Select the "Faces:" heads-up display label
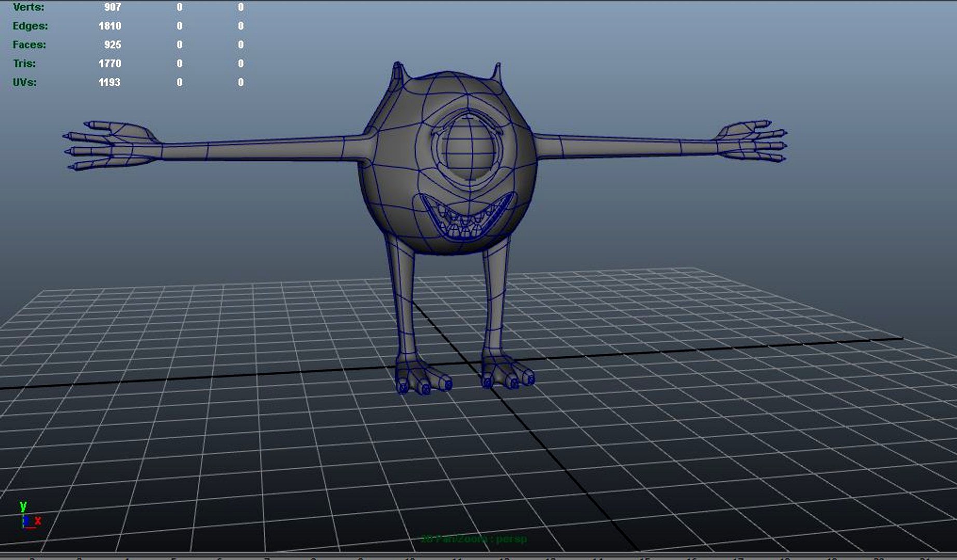Screen dimensions: 957x560 pyautogui.click(x=29, y=45)
